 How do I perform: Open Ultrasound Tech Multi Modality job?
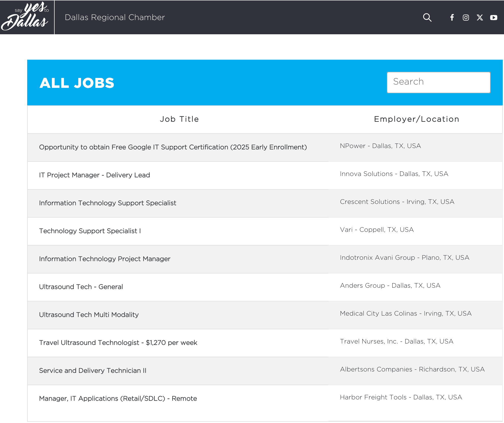pos(89,315)
